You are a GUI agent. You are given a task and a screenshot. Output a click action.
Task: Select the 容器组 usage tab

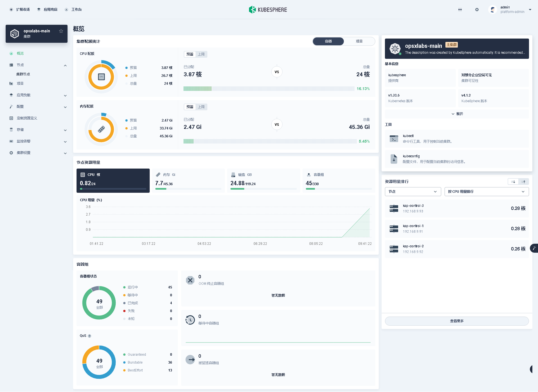tap(339, 181)
